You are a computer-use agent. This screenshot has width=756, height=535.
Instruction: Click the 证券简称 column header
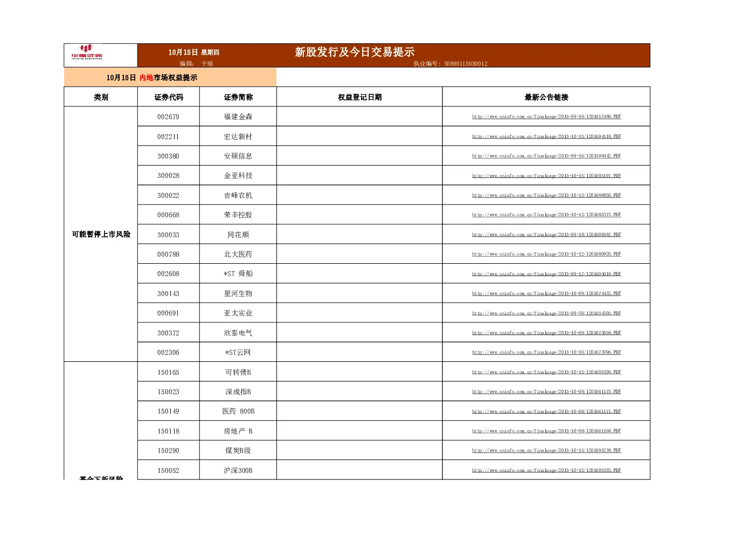coord(238,97)
